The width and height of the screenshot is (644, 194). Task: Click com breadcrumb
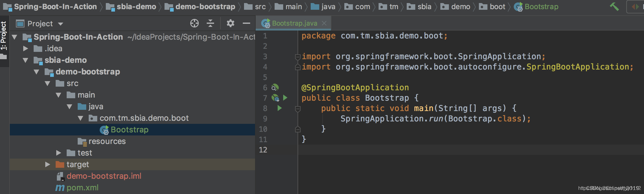[357, 7]
